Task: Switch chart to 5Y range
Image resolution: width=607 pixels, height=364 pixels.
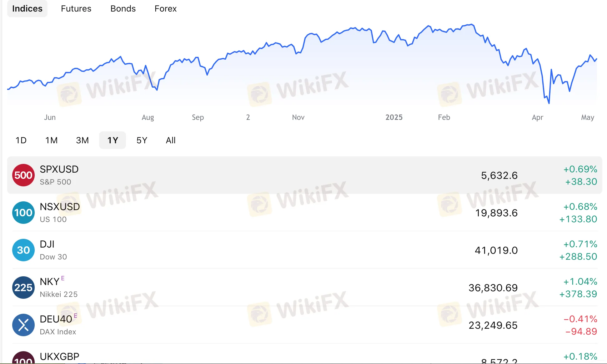Action: 142,140
